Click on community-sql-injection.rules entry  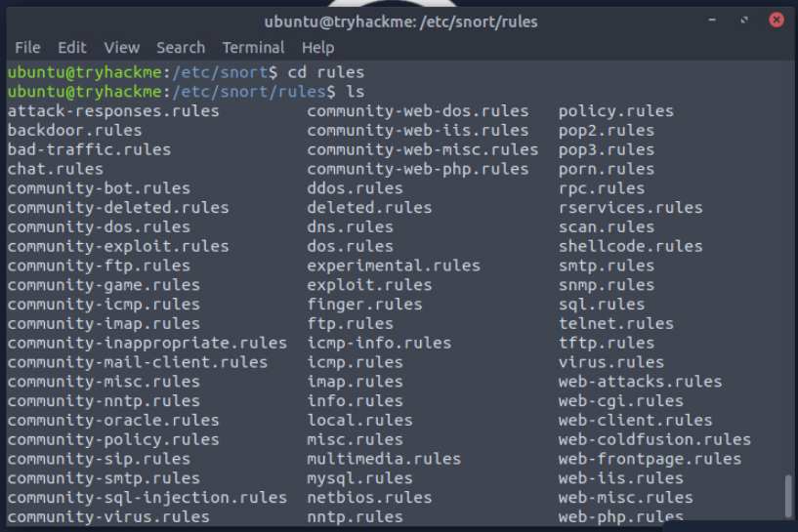147,497
